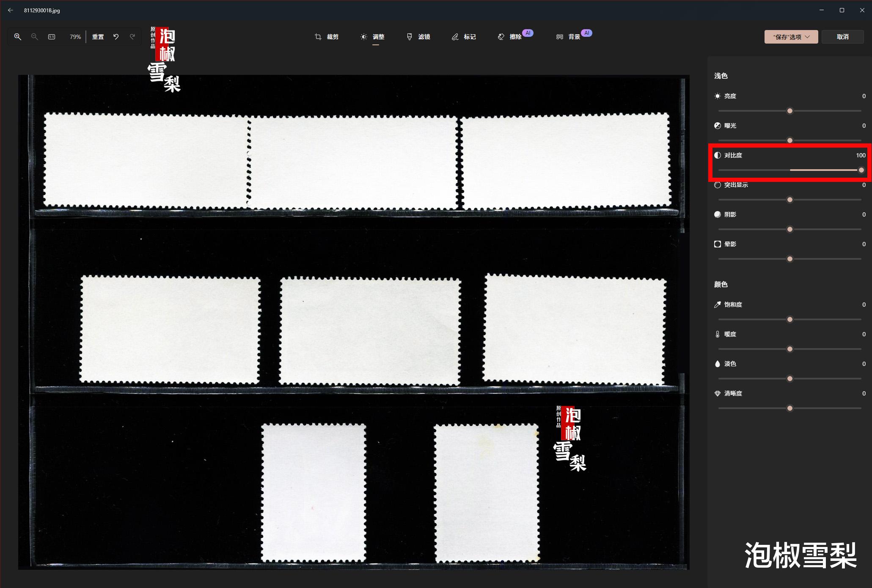Image resolution: width=872 pixels, height=588 pixels.
Task: Expand the "保存"选项 save options dropdown
Action: point(791,37)
